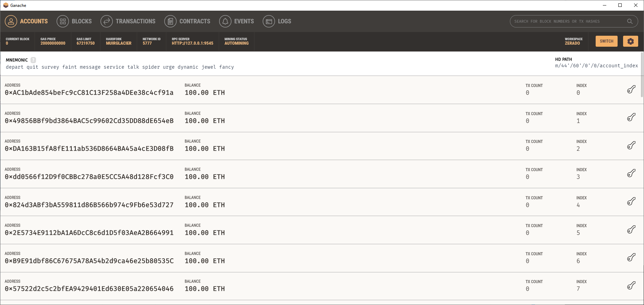
Task: Click the Transactions arrows icon
Action: pos(107,21)
